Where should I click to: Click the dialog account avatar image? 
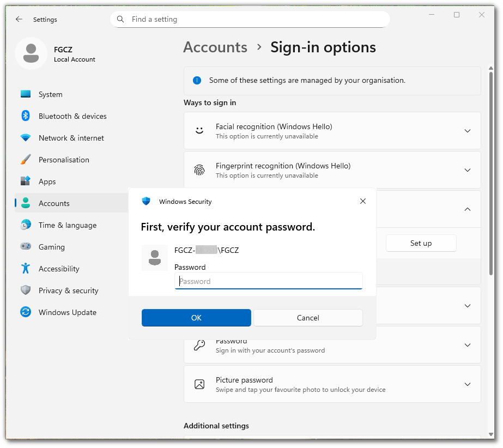click(155, 258)
